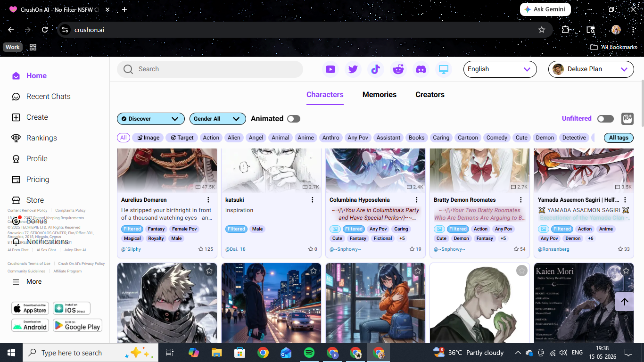Click the page vertical scrollbar
This screenshot has width=644, height=362.
pyautogui.click(x=642, y=103)
